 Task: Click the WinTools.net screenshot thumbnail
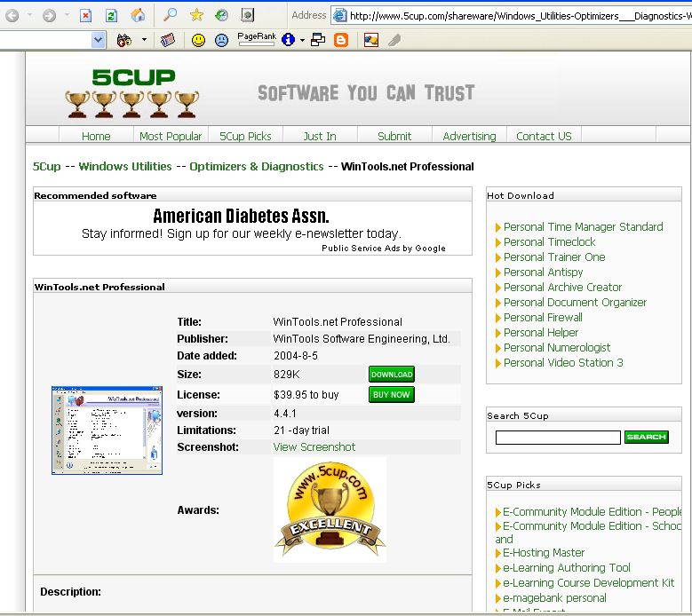107,430
